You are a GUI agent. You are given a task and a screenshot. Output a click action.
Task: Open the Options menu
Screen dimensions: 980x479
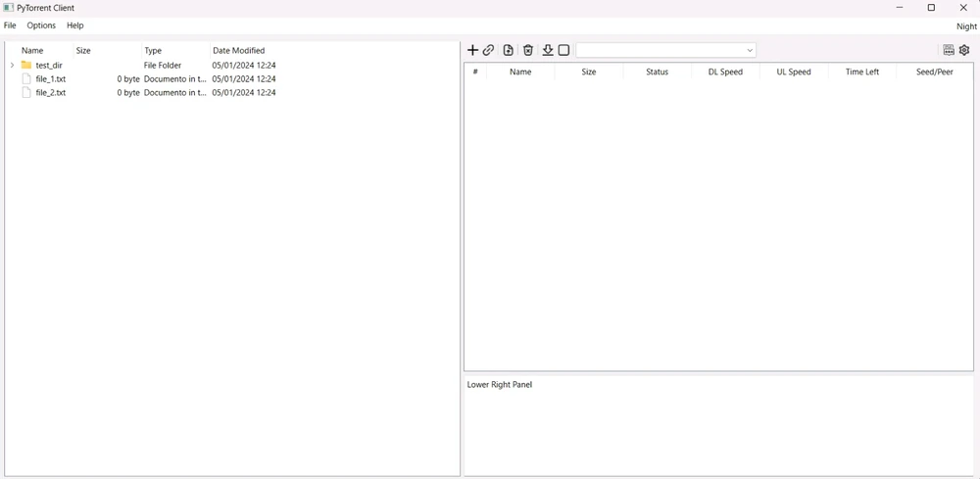tap(41, 25)
